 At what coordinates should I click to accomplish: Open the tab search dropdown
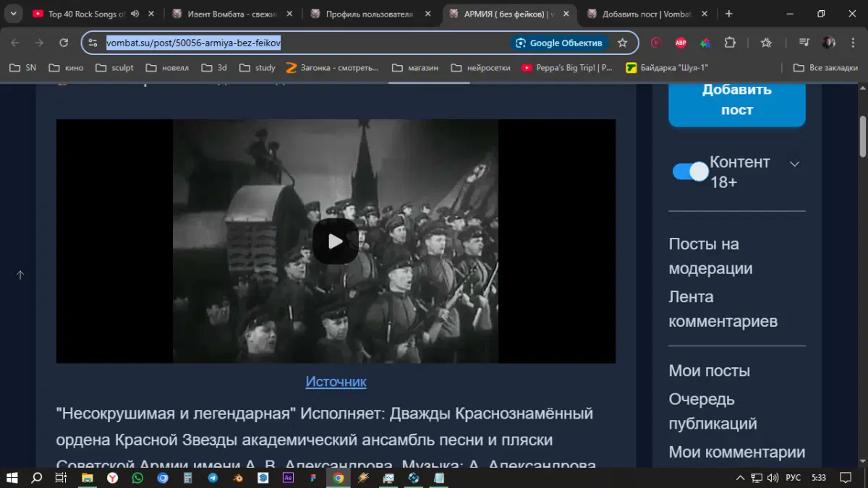pyautogui.click(x=13, y=14)
